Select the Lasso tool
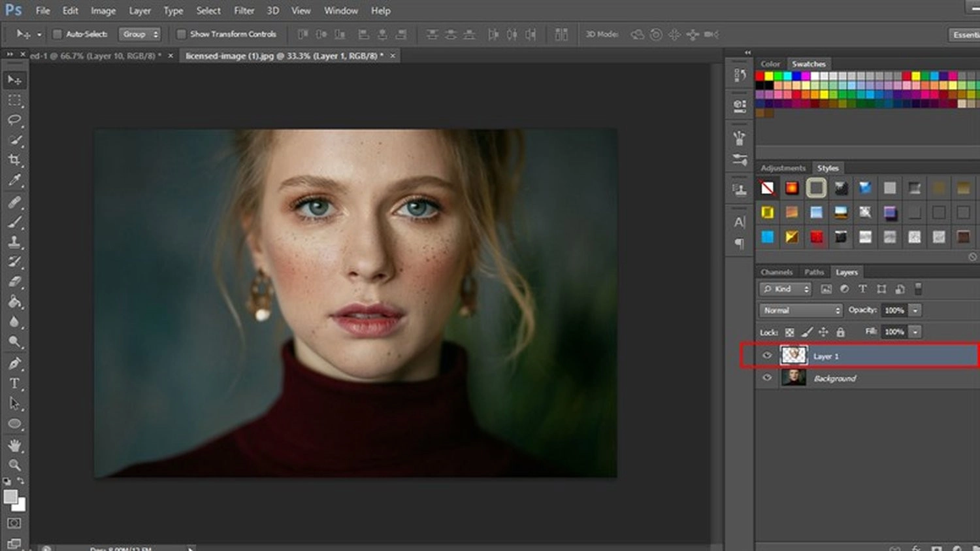 coord(14,120)
